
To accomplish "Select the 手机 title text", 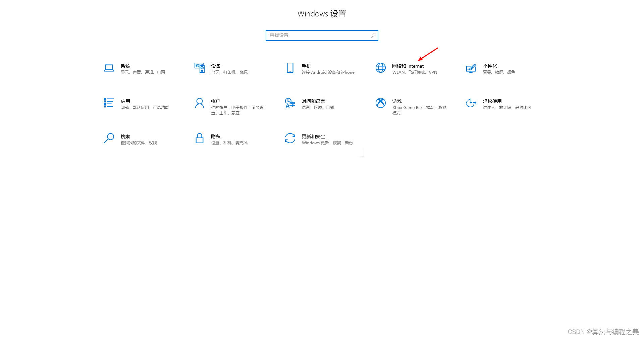I will pos(307,66).
